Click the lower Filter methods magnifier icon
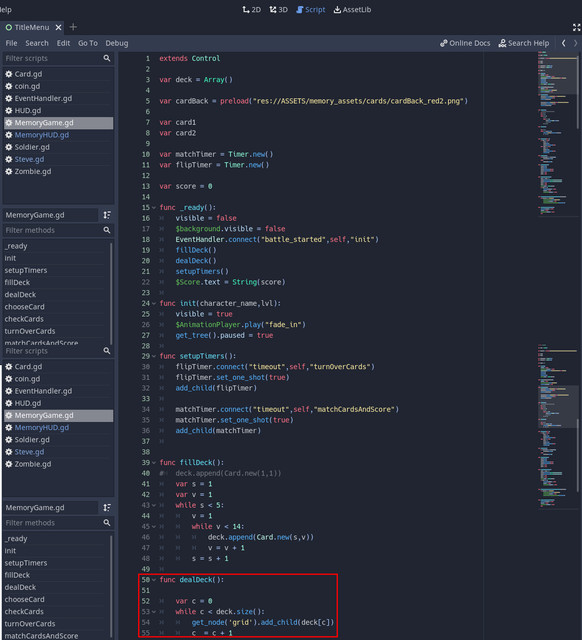This screenshot has height=640, width=582. click(107, 522)
